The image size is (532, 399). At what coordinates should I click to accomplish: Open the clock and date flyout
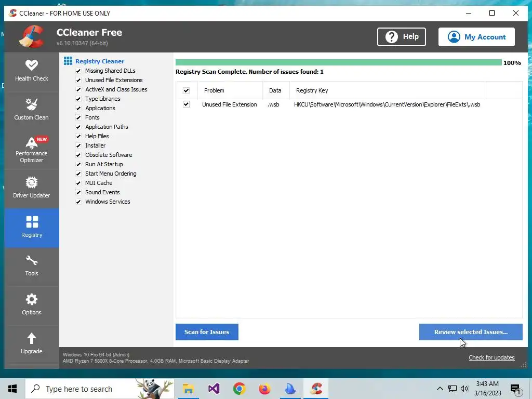coord(487,389)
